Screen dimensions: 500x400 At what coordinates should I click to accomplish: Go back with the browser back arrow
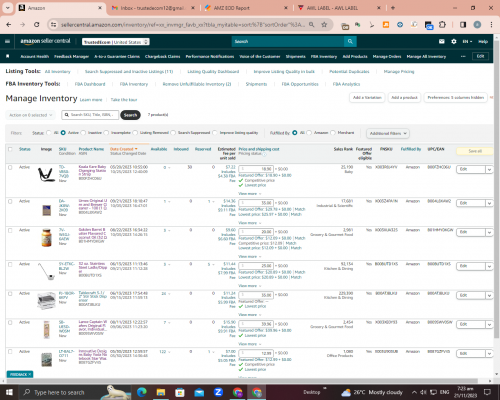tap(9, 24)
